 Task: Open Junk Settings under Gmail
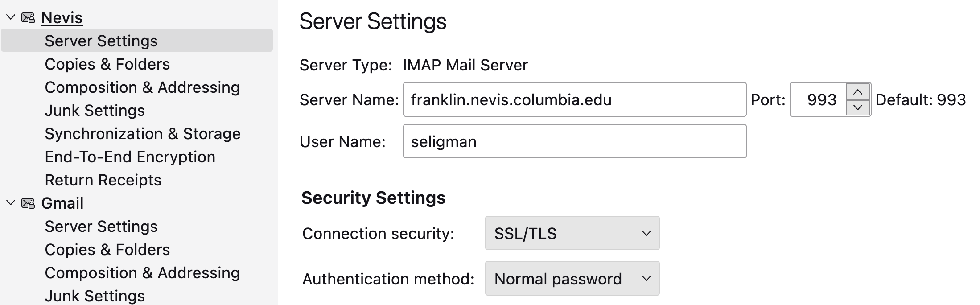pyautogui.click(x=95, y=295)
